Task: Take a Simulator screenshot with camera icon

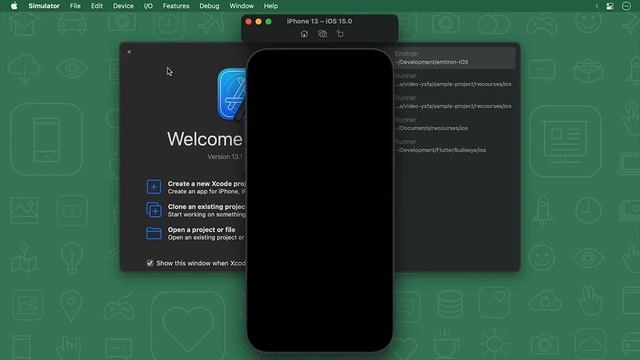Action: 322,34
